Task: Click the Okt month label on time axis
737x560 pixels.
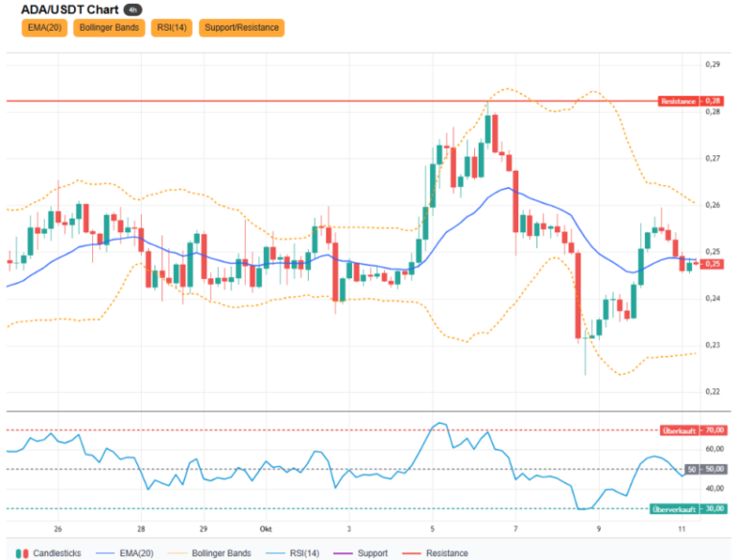Action: 266,529
